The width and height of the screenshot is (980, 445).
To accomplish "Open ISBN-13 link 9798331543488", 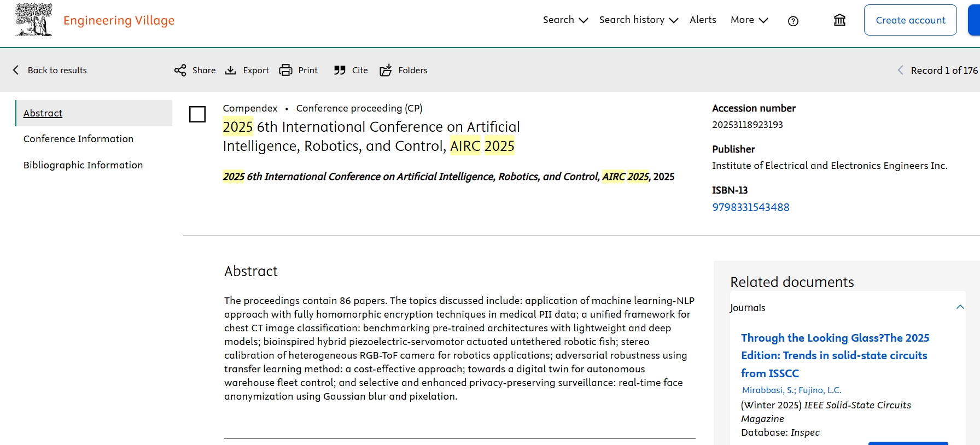I will point(750,207).
